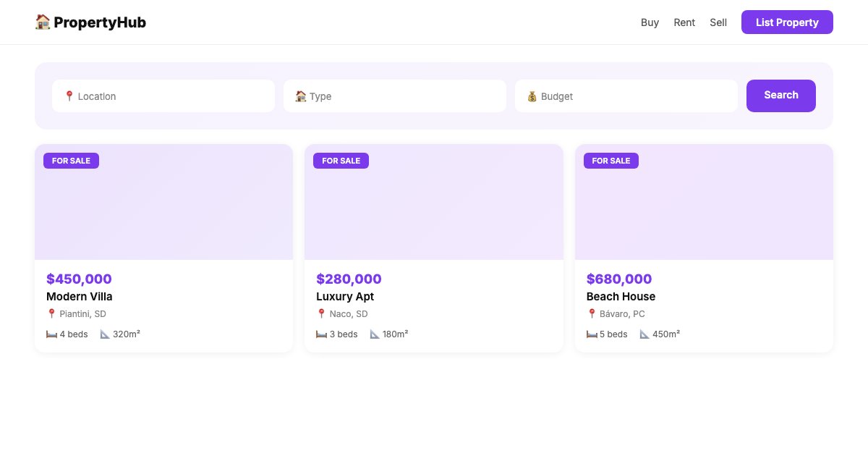Select the Buy menu item
The height and width of the screenshot is (456, 868).
[650, 22]
